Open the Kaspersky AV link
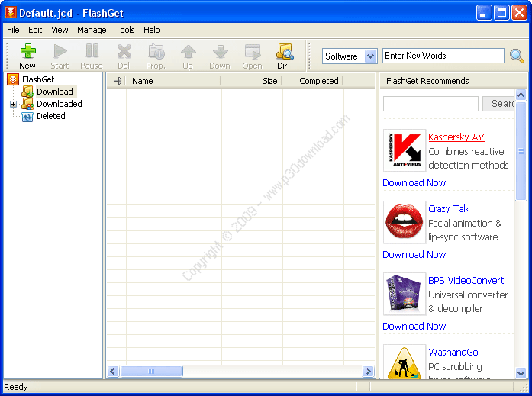The height and width of the screenshot is (396, 532). pyautogui.click(x=456, y=137)
